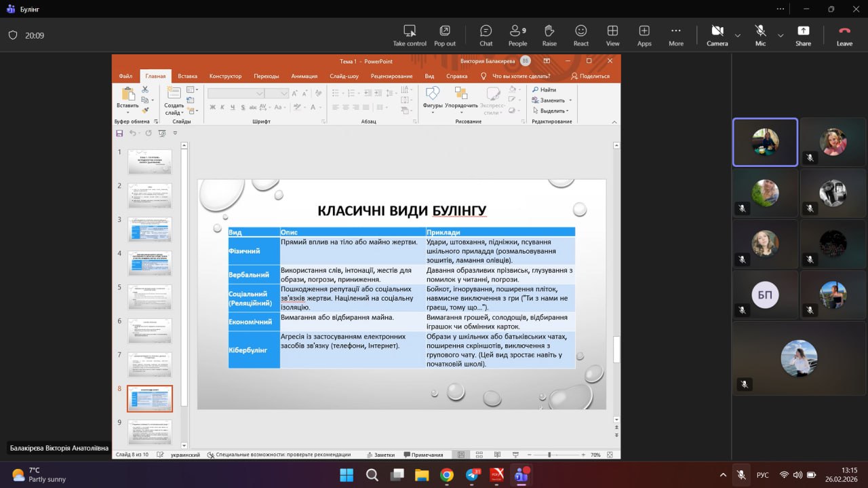The image size is (868, 488).
Task: Open the Apps panel
Action: [644, 35]
